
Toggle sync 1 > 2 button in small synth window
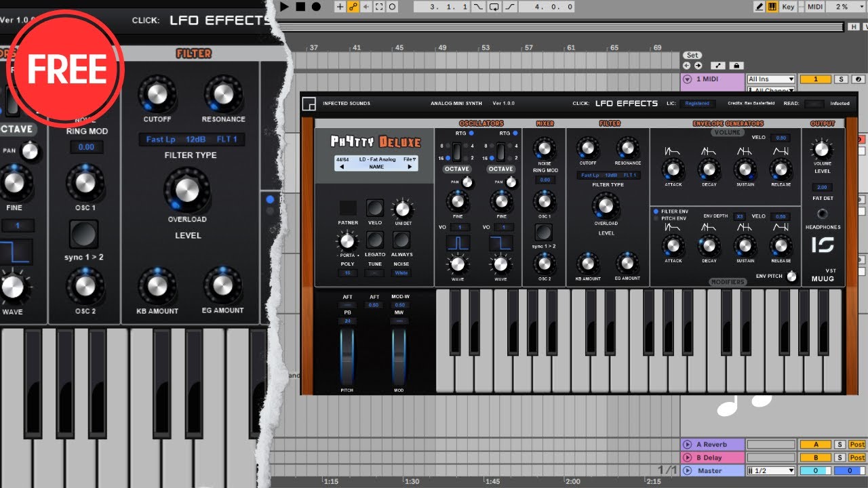tap(543, 232)
